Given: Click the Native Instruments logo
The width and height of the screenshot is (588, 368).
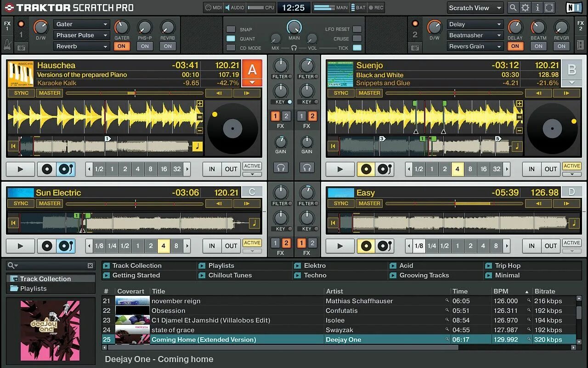Looking at the screenshot, I should (x=573, y=8).
